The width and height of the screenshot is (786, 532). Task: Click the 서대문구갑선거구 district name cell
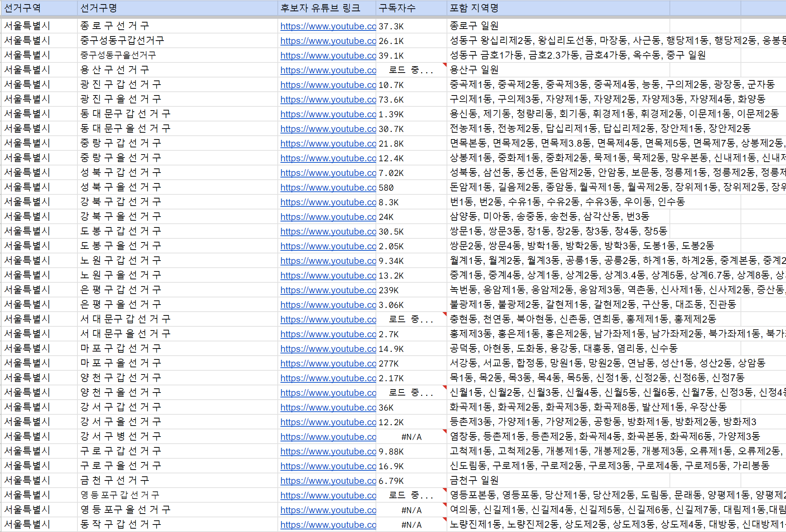(x=177, y=319)
